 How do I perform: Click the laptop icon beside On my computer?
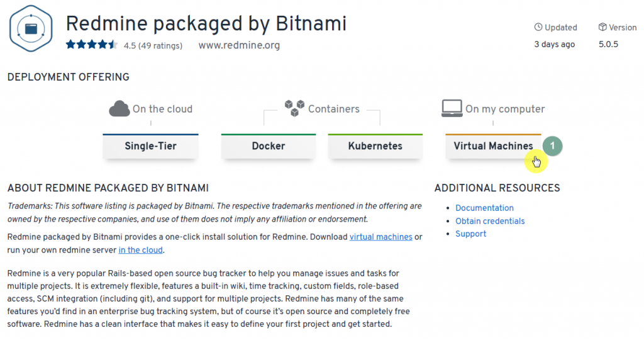(452, 109)
